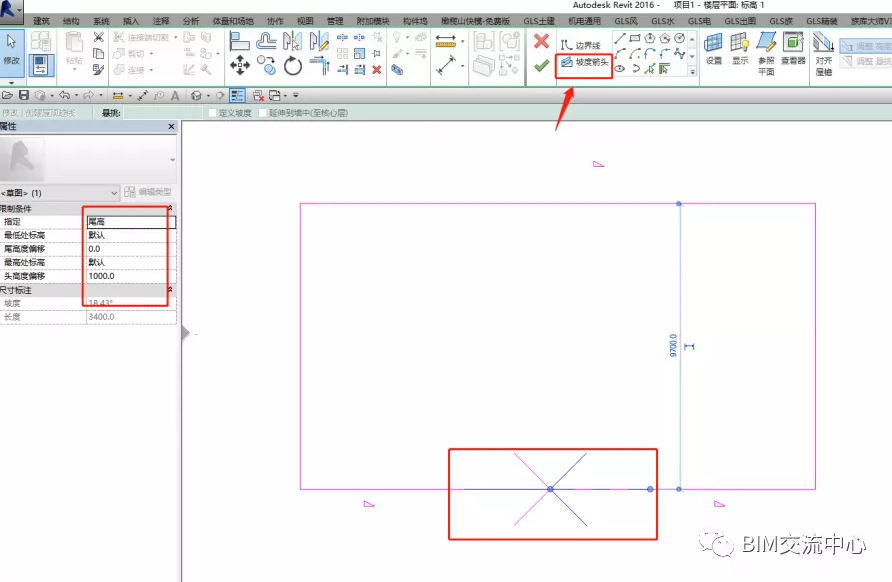Screen dimensions: 892x582
Task: Close the 属性 properties panel
Action: coord(171,126)
